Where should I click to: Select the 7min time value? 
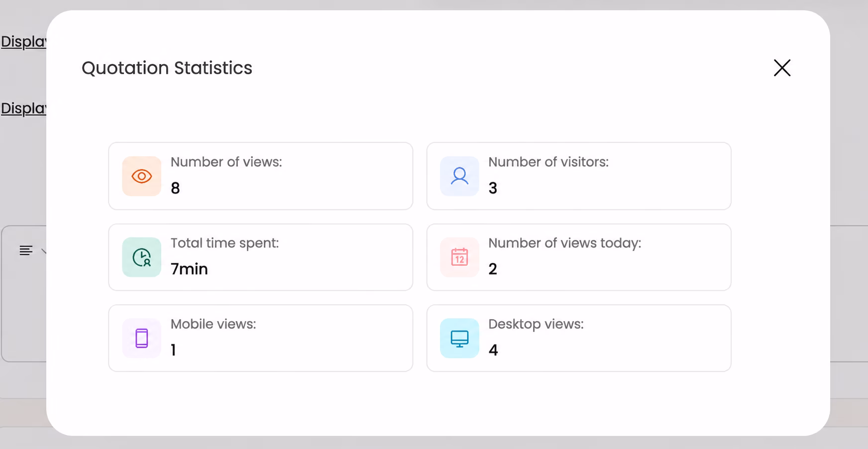click(189, 269)
